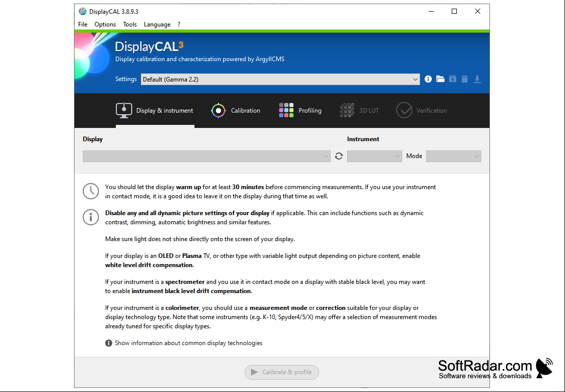Click the "Instrument" section heading
This screenshot has width=565, height=392.
[363, 139]
